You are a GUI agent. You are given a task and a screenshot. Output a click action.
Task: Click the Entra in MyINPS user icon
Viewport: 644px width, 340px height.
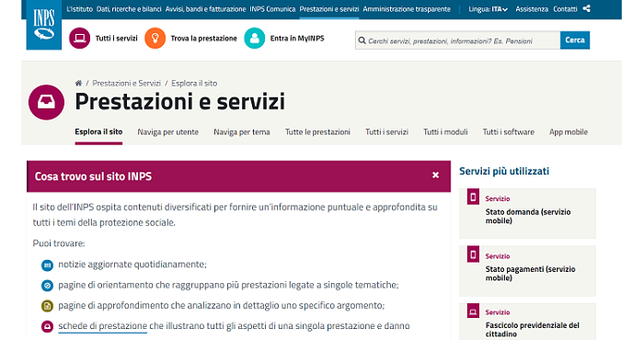(x=255, y=39)
